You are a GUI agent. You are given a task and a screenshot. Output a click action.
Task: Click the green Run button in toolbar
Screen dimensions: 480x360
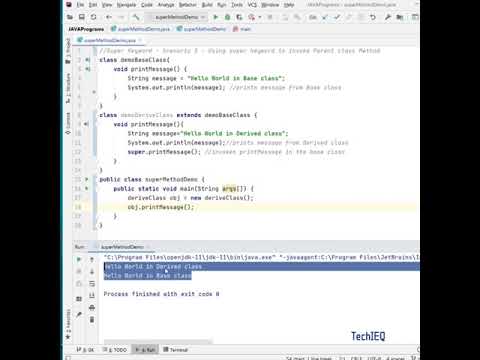216,17
